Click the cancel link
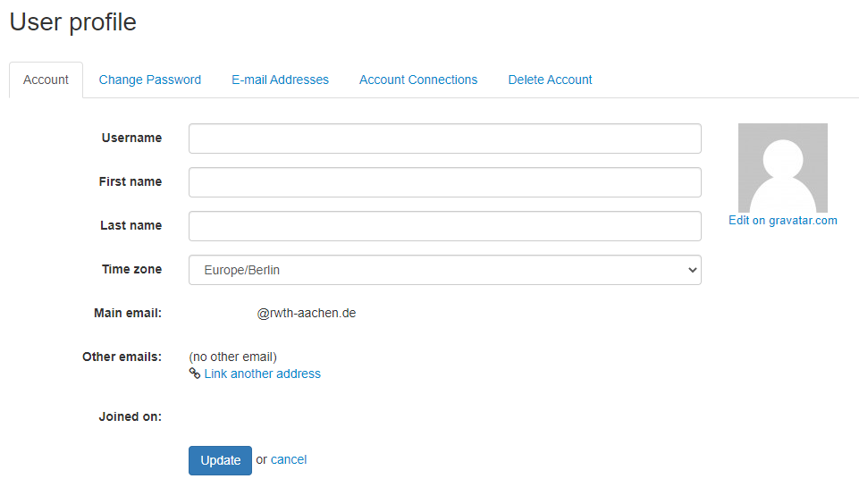This screenshot has height=504, width=859. 289,459
